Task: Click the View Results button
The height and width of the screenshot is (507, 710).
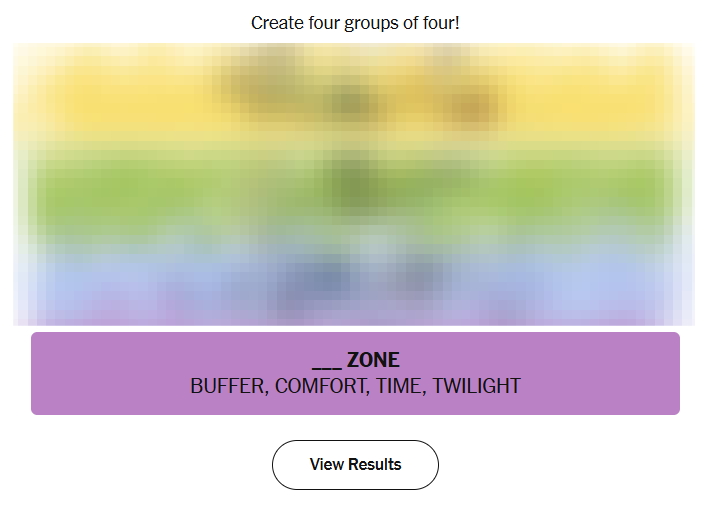Action: coord(355,465)
